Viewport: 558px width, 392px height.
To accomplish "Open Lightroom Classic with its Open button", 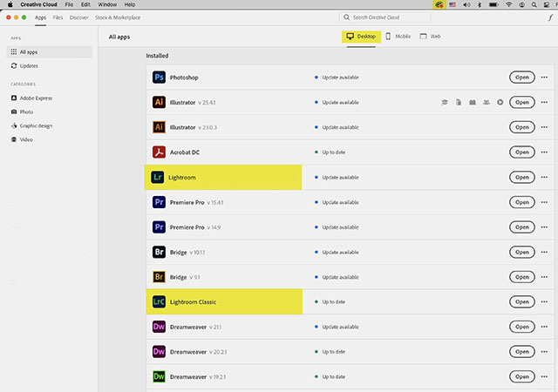I will [x=521, y=301].
